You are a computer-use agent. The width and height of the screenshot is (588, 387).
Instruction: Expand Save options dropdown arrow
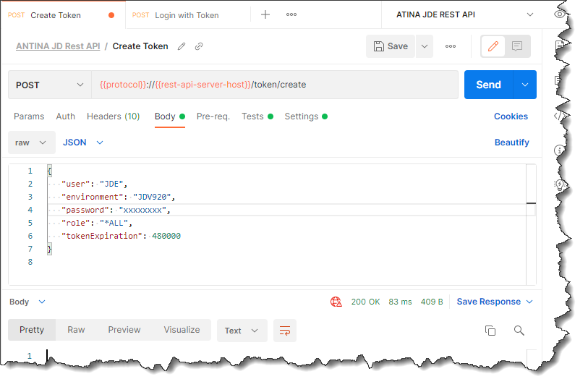pos(425,46)
